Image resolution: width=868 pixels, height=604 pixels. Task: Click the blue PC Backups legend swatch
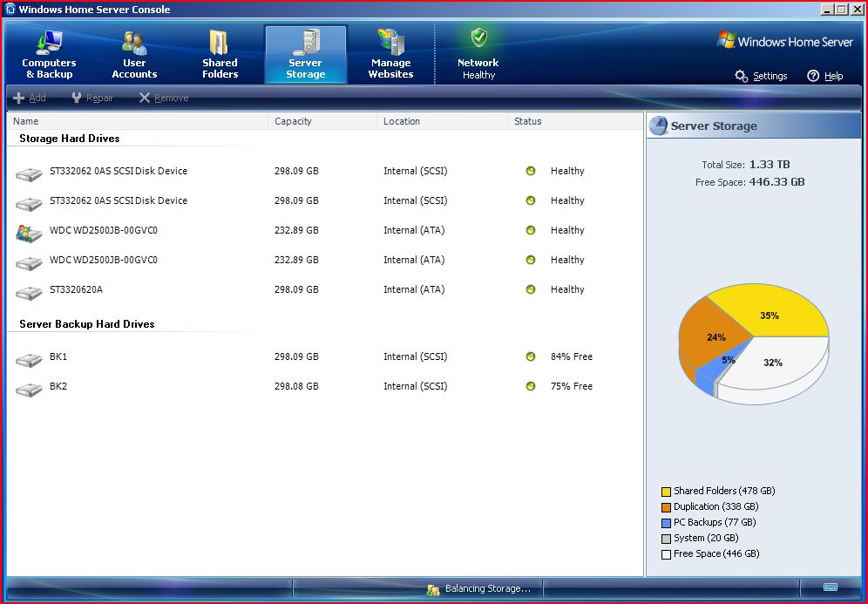click(x=666, y=523)
